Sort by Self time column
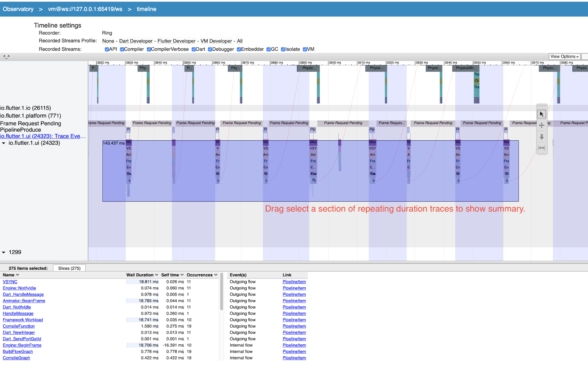 coord(172,275)
